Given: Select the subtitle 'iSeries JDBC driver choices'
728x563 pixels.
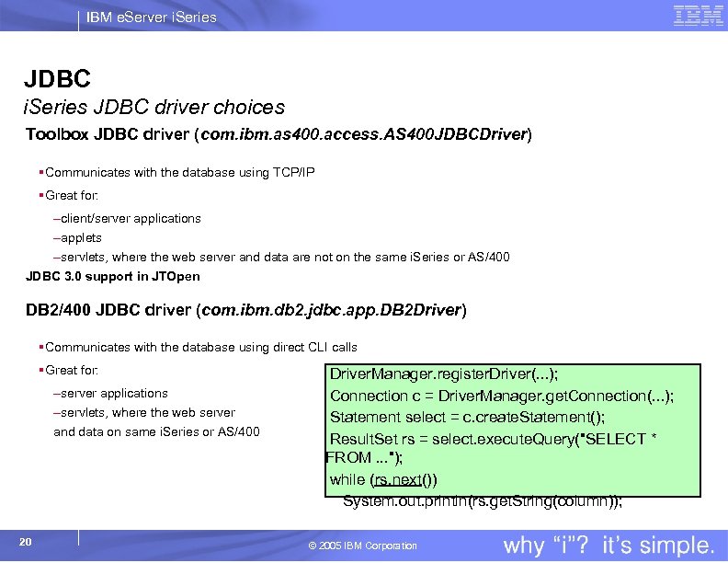Looking at the screenshot, I should point(154,108).
